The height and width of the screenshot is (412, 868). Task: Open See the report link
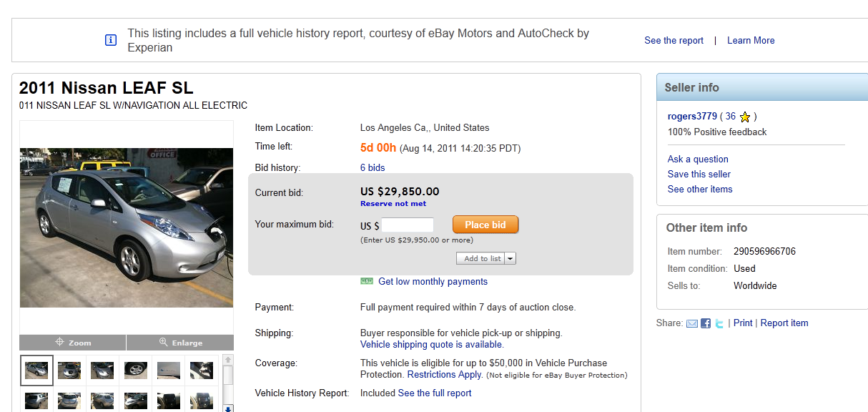674,41
